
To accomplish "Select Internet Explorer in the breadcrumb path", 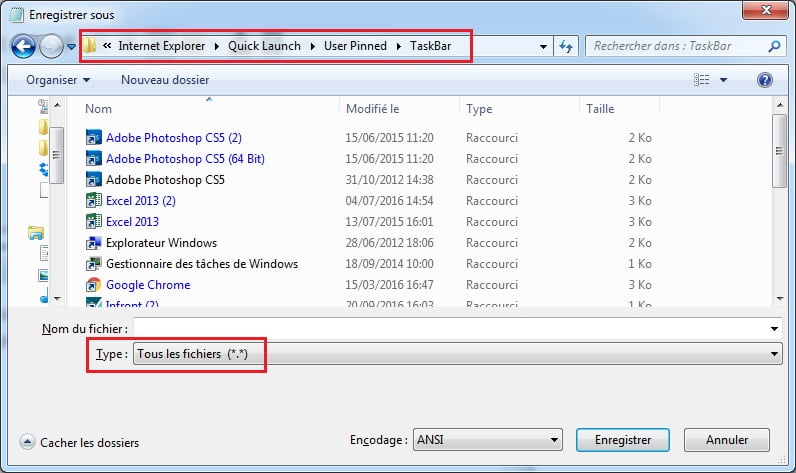I will coord(161,46).
